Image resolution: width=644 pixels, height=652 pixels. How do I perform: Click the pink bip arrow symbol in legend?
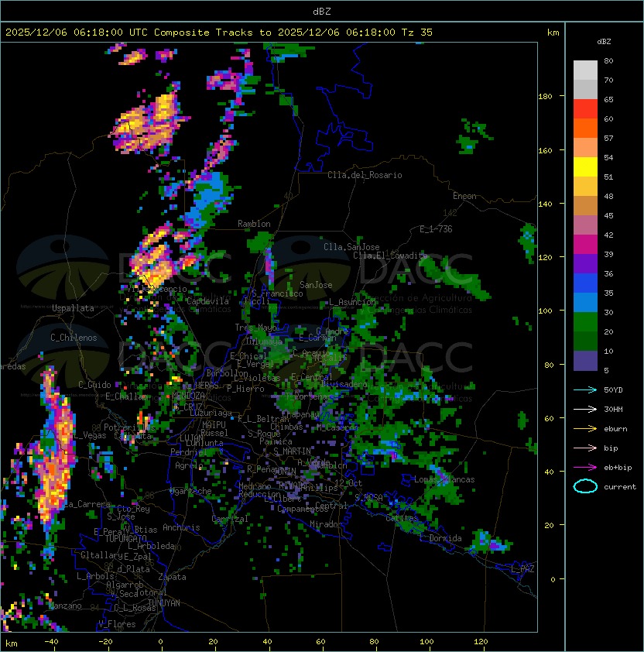pyautogui.click(x=585, y=448)
